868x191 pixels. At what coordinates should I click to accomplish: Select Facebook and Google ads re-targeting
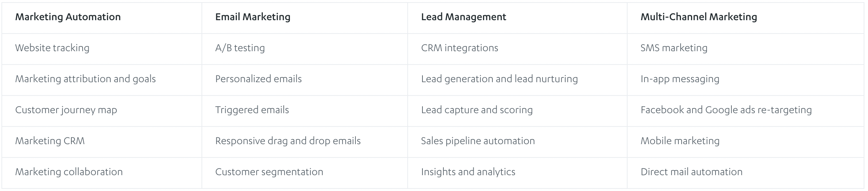726,110
